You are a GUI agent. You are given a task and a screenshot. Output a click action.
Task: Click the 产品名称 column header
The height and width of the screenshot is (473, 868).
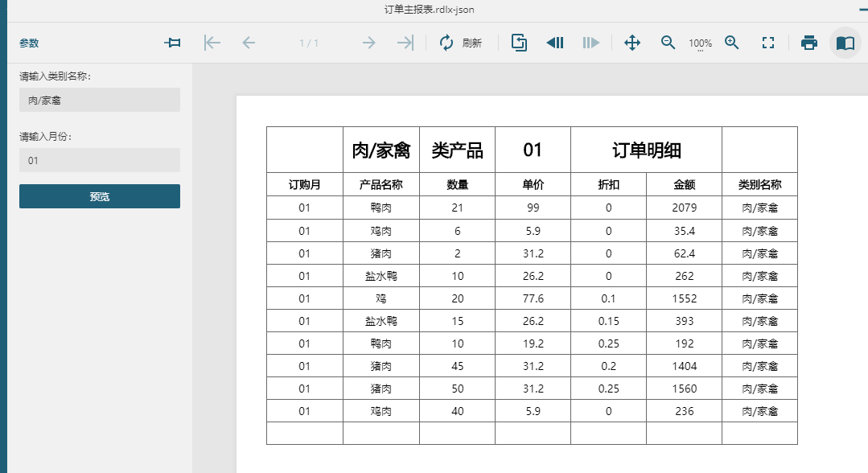point(381,184)
